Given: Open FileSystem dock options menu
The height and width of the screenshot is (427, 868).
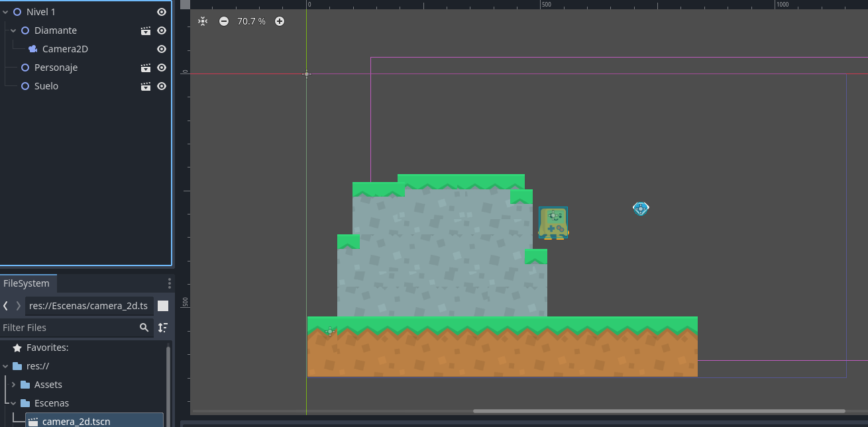Looking at the screenshot, I should pos(170,283).
